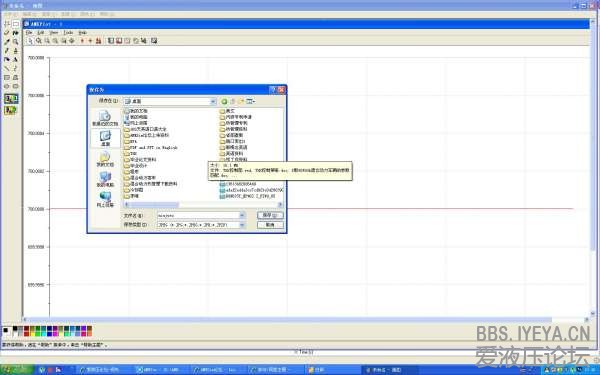
Task: Select the Text tool in Paint toolbox
Action: [16, 60]
